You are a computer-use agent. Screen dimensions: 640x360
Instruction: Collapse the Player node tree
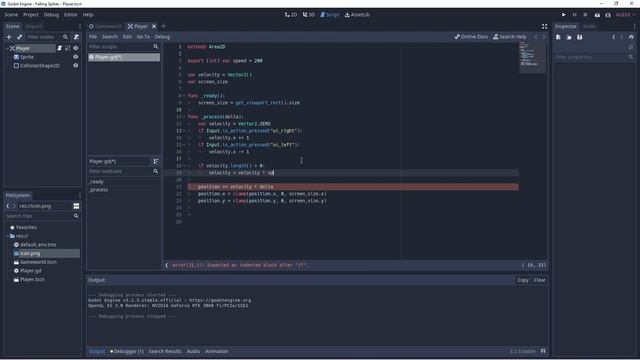7,48
